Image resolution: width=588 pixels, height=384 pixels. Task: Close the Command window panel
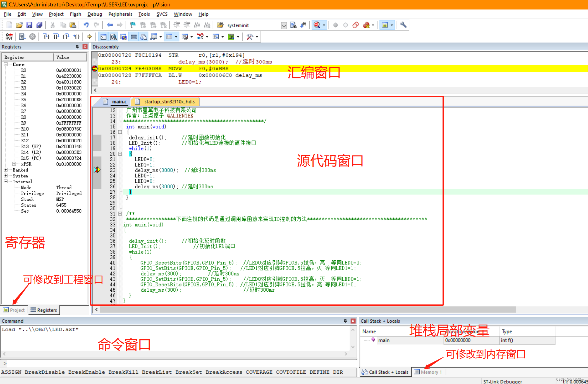(x=353, y=321)
